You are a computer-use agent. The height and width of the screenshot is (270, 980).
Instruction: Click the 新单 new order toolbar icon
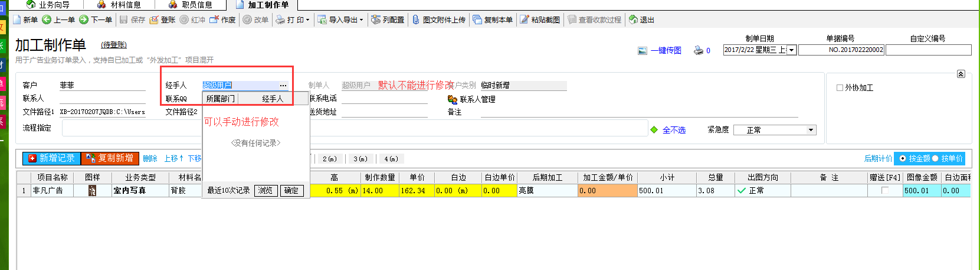17,20
